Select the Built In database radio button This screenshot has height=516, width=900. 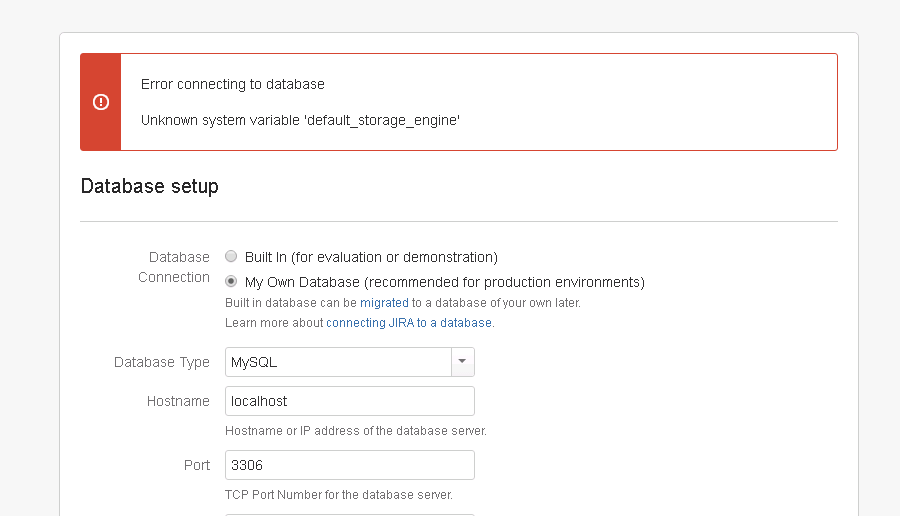[231, 256]
